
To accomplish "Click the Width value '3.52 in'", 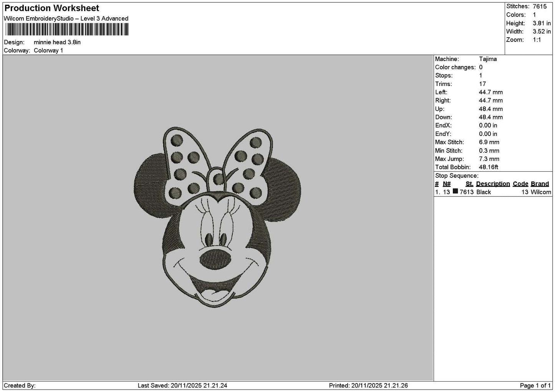I will 542,31.
